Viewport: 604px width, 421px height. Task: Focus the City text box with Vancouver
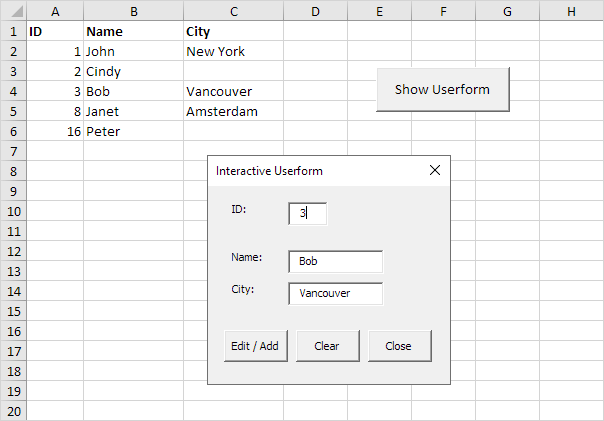[334, 293]
